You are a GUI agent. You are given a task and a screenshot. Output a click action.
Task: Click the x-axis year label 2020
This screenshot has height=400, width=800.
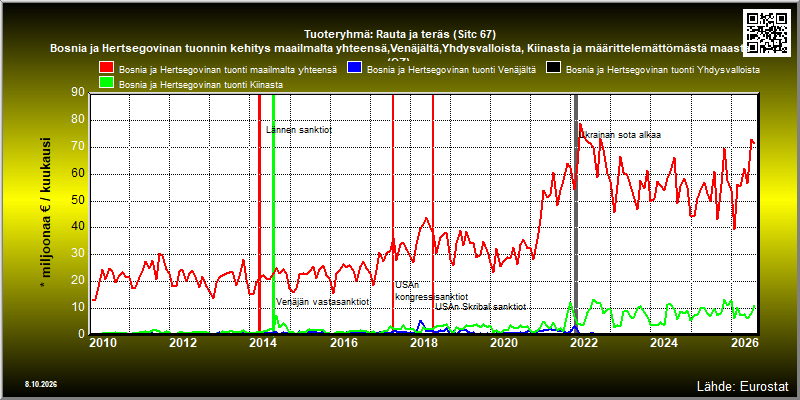504,342
